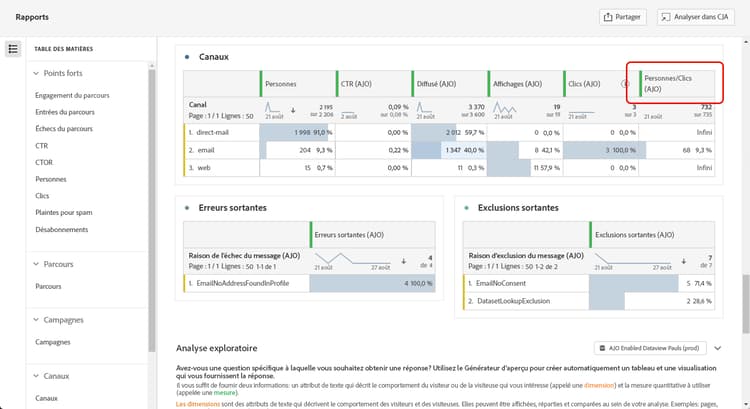This screenshot has height=409, width=750.
Task: Click sort arrow in Personnes column
Action: click(293, 111)
